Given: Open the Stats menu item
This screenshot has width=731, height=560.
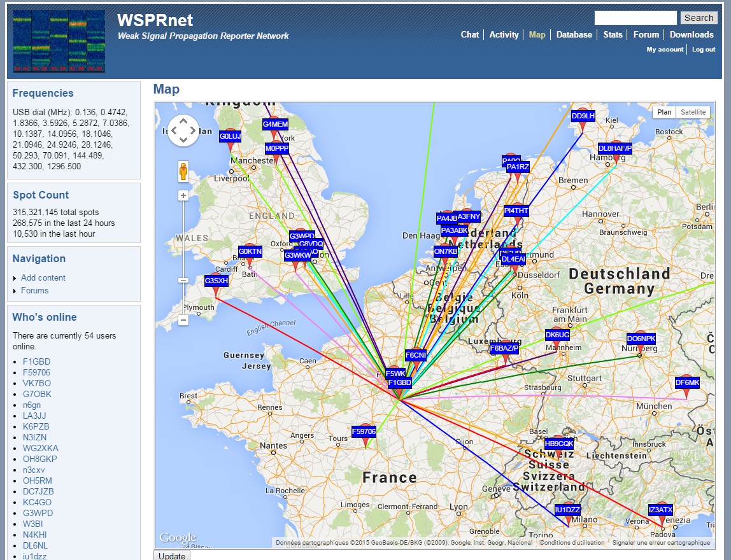Looking at the screenshot, I should point(613,34).
